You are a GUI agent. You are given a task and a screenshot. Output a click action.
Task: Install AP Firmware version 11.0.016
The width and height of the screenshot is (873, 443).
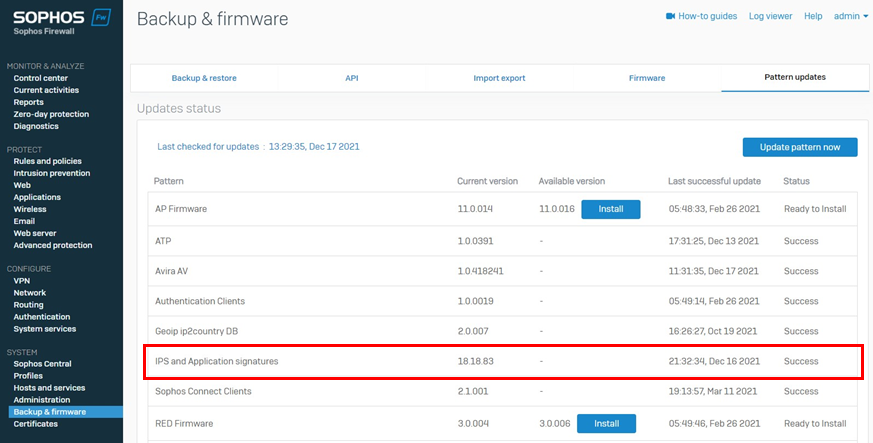(x=611, y=209)
